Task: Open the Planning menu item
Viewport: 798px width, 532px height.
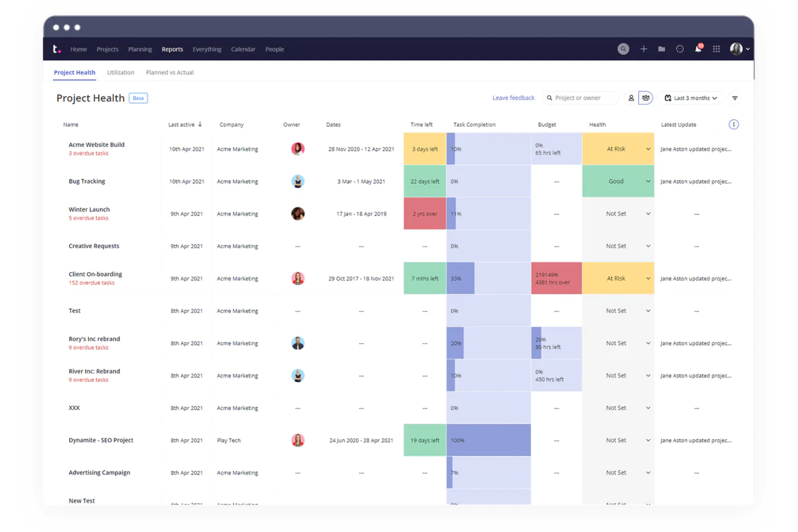Action: (x=140, y=49)
